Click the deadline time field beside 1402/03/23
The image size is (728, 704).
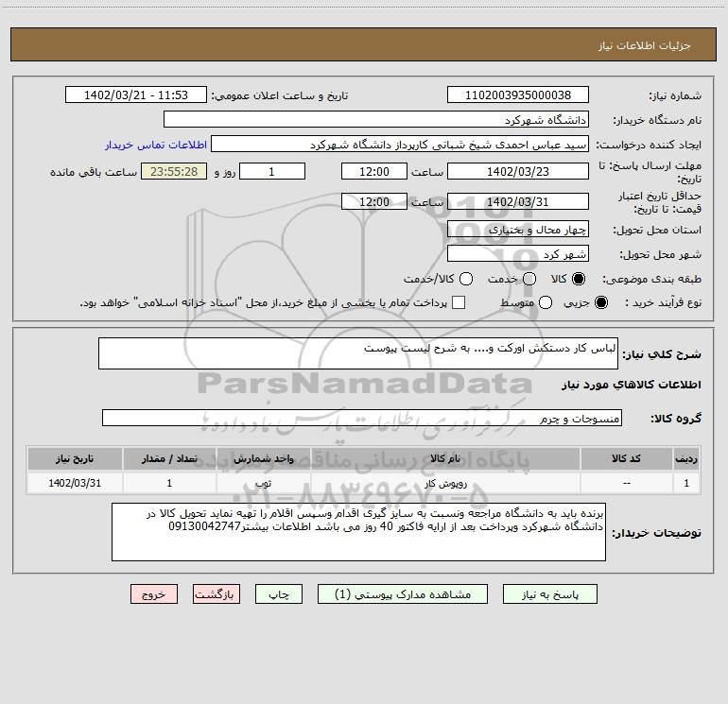pyautogui.click(x=374, y=171)
